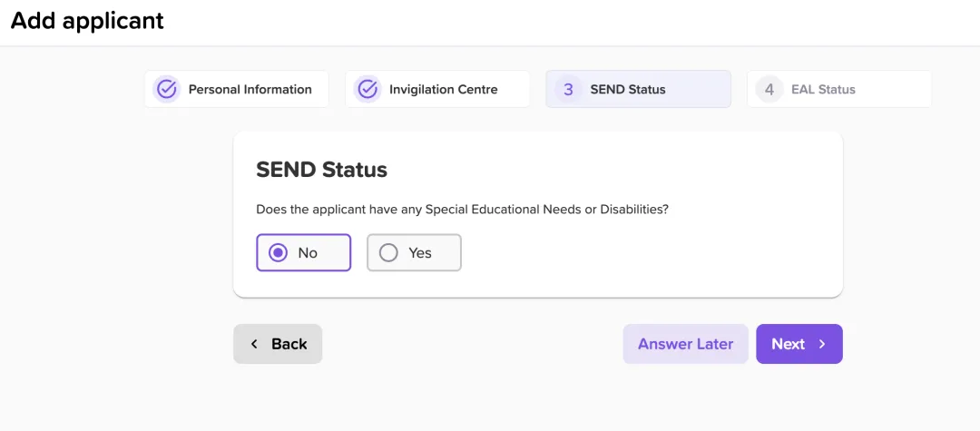Choose the Yes option label
The image size is (980, 431).
(420, 253)
